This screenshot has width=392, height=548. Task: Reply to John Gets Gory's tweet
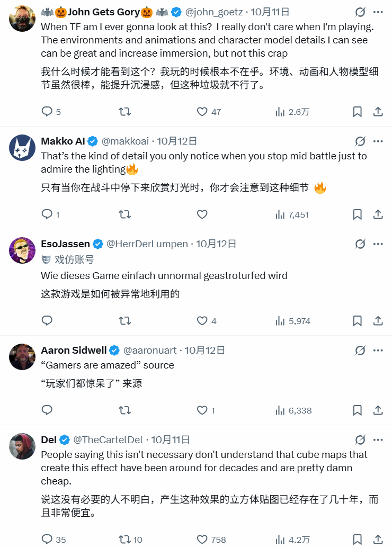click(47, 112)
